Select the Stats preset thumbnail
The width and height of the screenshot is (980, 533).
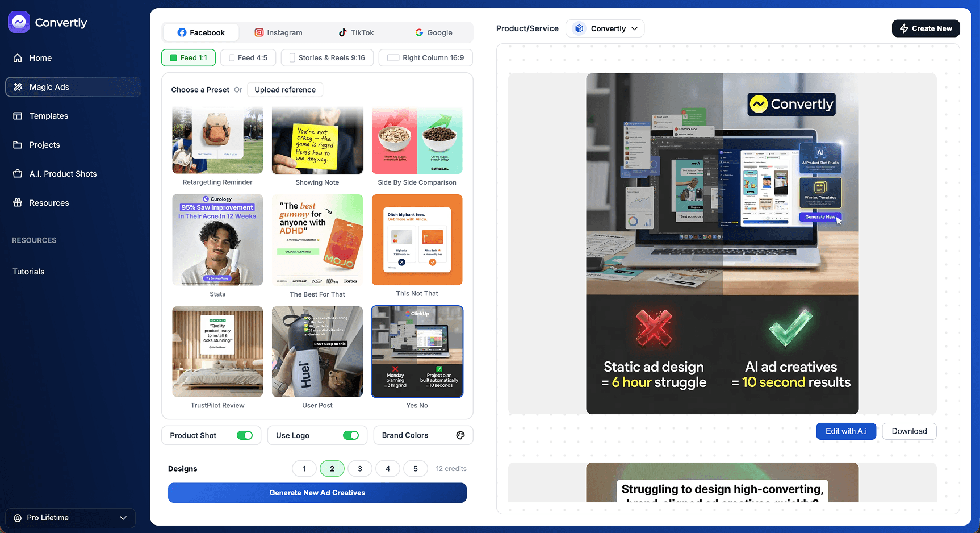pos(217,240)
